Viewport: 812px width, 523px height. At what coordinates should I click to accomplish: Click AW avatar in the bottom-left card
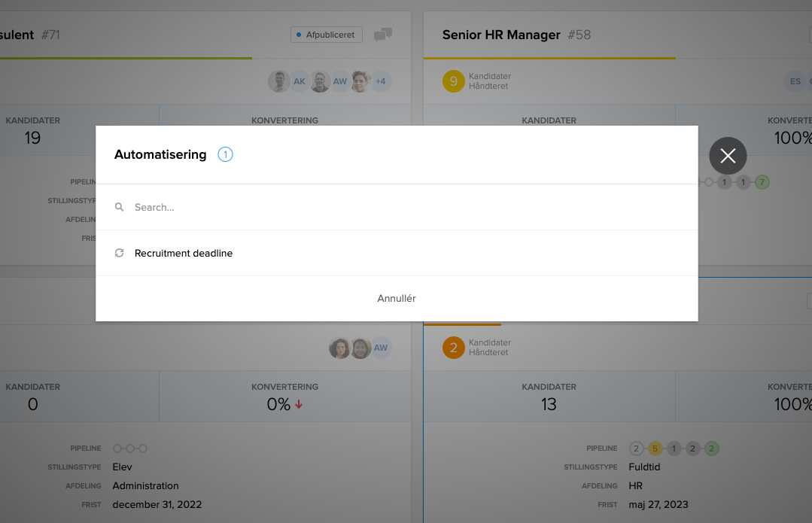click(381, 348)
